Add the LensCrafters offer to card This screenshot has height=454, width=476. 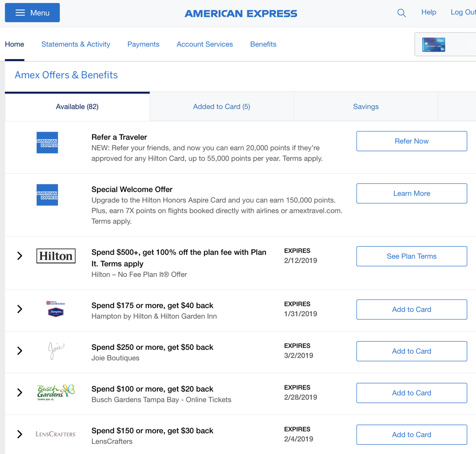click(412, 435)
